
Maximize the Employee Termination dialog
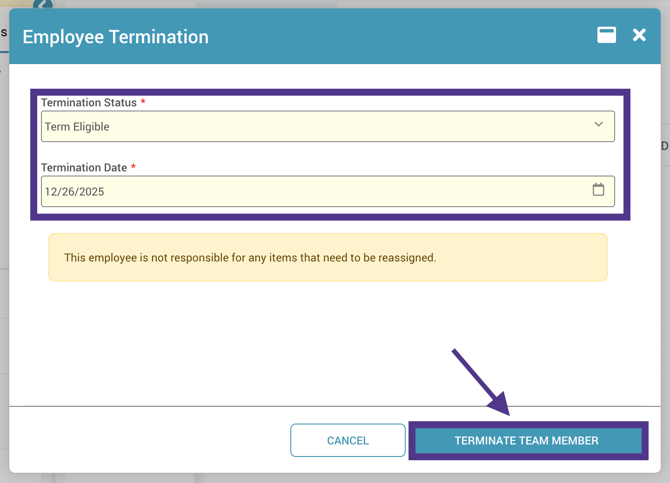[606, 35]
